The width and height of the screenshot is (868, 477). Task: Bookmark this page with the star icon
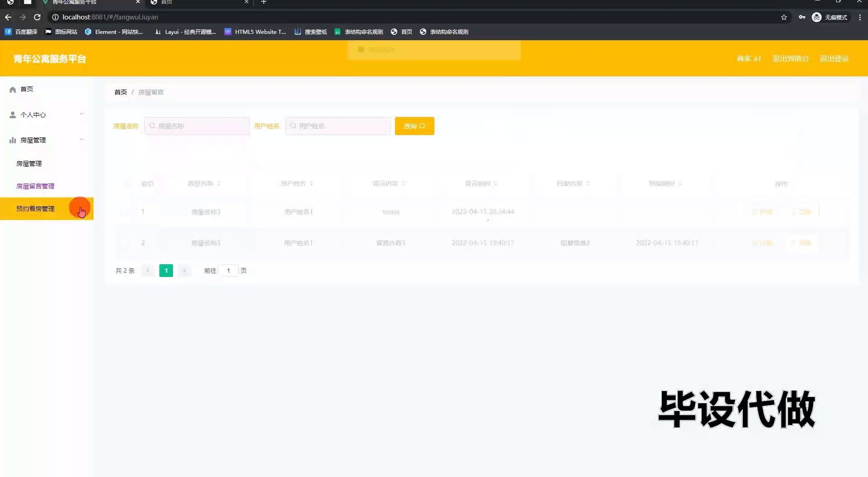pyautogui.click(x=784, y=17)
